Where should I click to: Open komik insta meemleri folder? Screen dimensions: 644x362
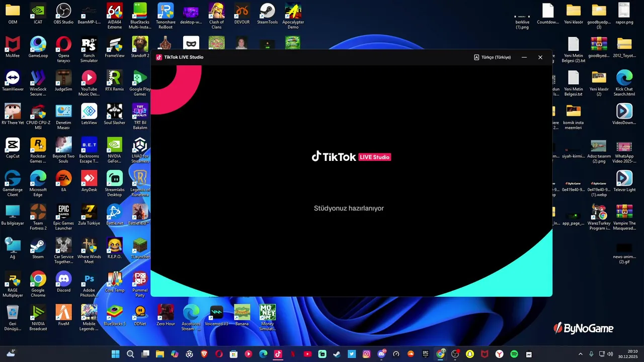573,117
